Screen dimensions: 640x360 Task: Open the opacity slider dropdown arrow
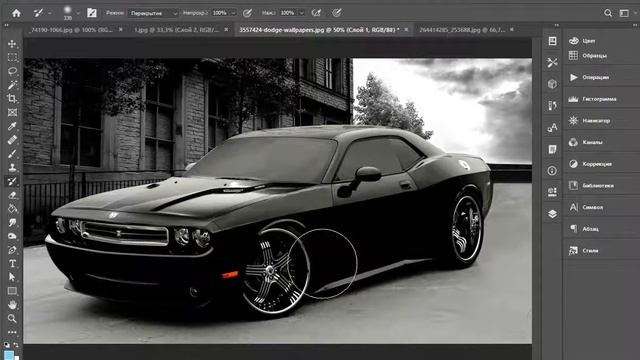pos(233,13)
